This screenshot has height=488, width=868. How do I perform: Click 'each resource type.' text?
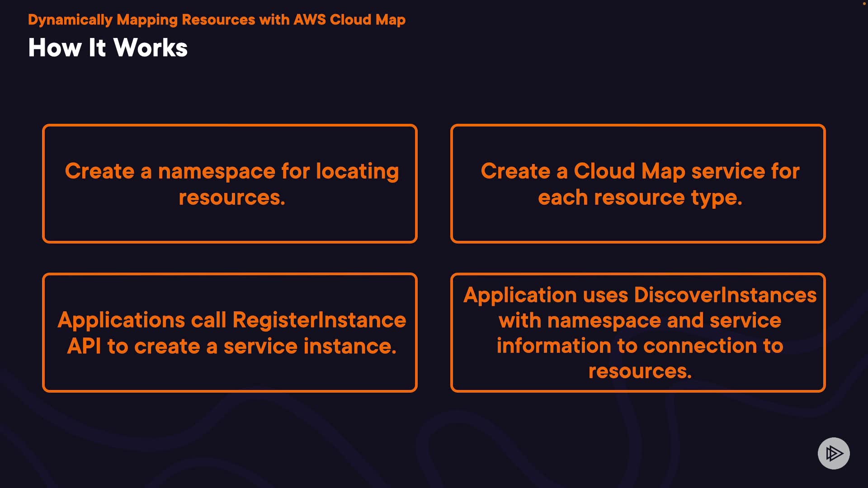tap(640, 197)
